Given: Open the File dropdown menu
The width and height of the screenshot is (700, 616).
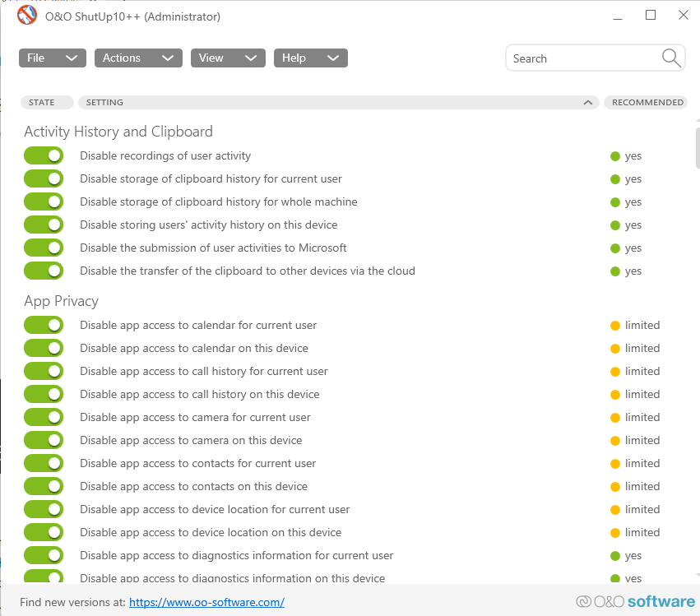Looking at the screenshot, I should (53, 58).
